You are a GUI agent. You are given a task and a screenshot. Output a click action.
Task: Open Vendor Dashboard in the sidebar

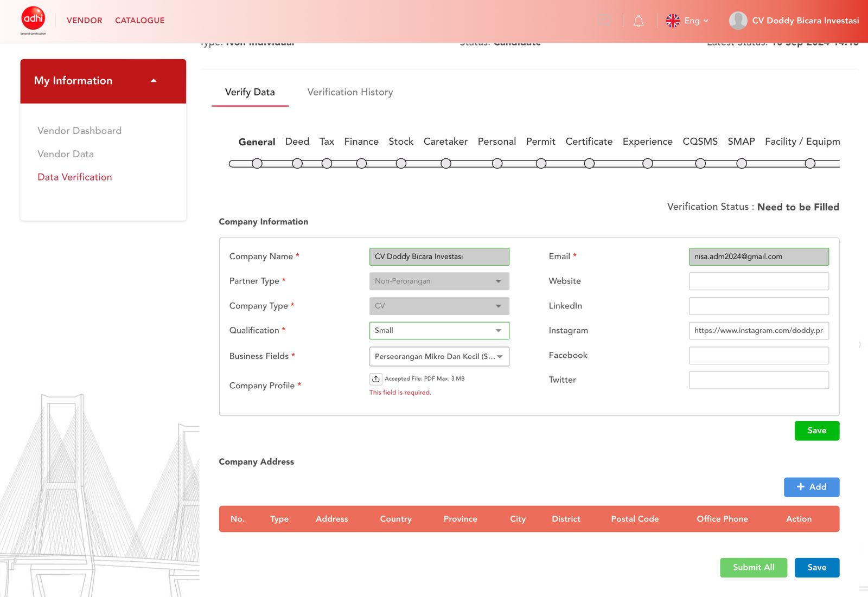click(79, 131)
